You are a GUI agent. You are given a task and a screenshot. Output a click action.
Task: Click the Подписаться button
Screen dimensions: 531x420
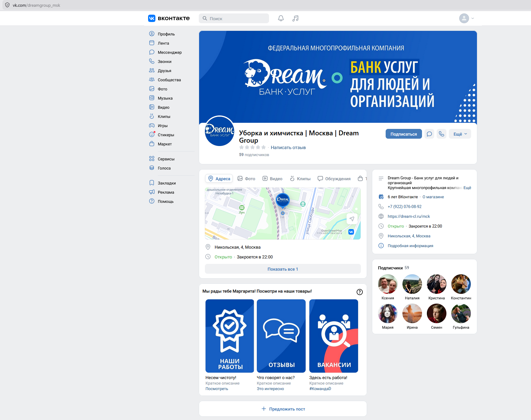[404, 134]
